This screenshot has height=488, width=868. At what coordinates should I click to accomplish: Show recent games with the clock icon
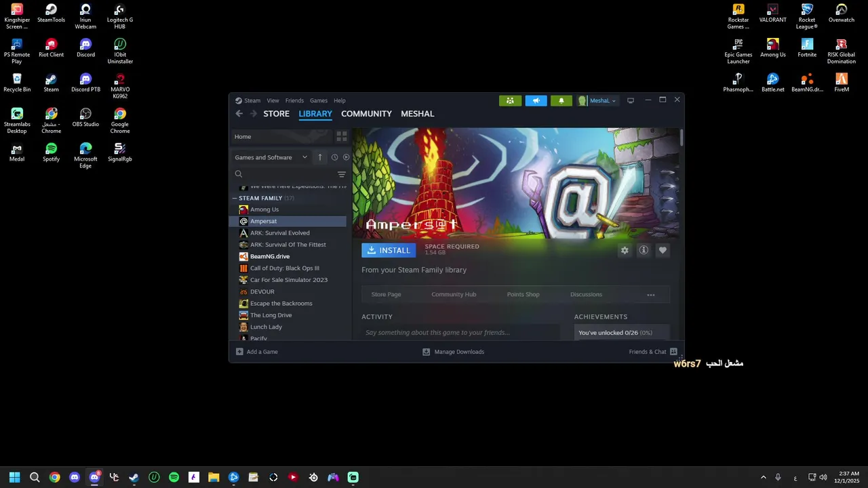pyautogui.click(x=334, y=157)
